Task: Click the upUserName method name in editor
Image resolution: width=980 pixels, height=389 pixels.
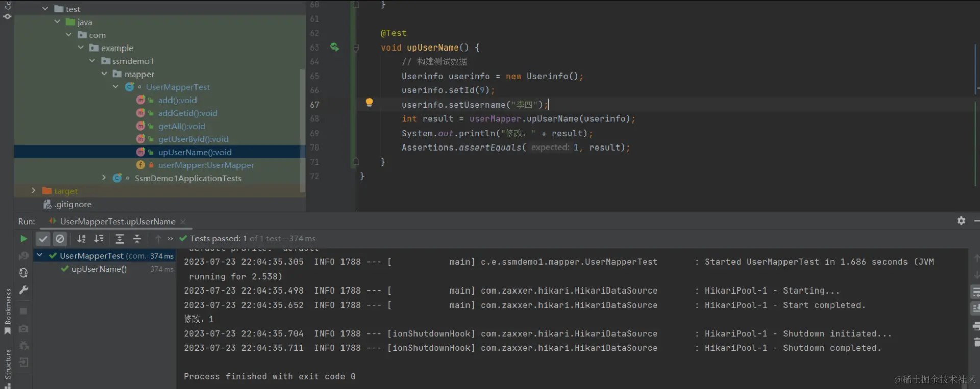Action: click(433, 47)
